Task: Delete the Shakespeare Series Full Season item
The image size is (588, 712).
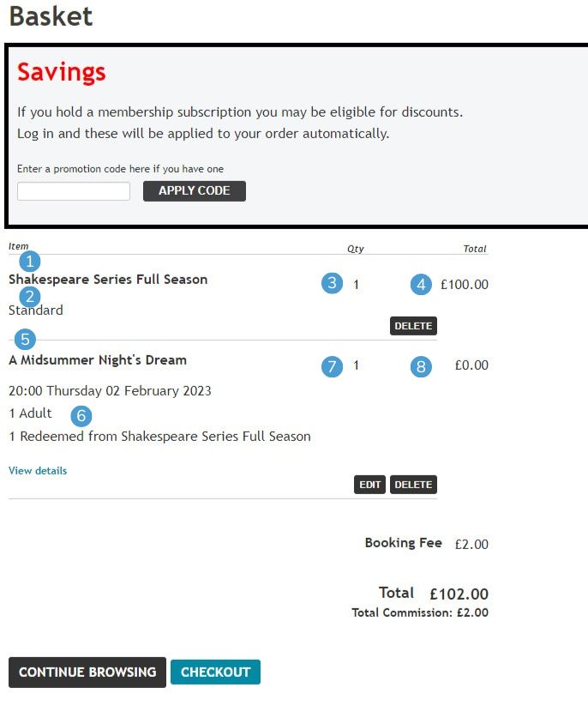Action: [412, 325]
